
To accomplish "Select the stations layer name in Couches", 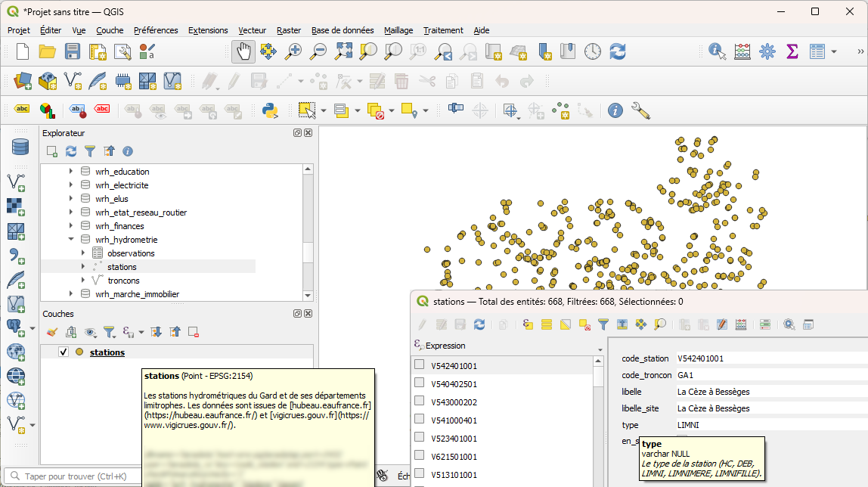I will click(107, 352).
